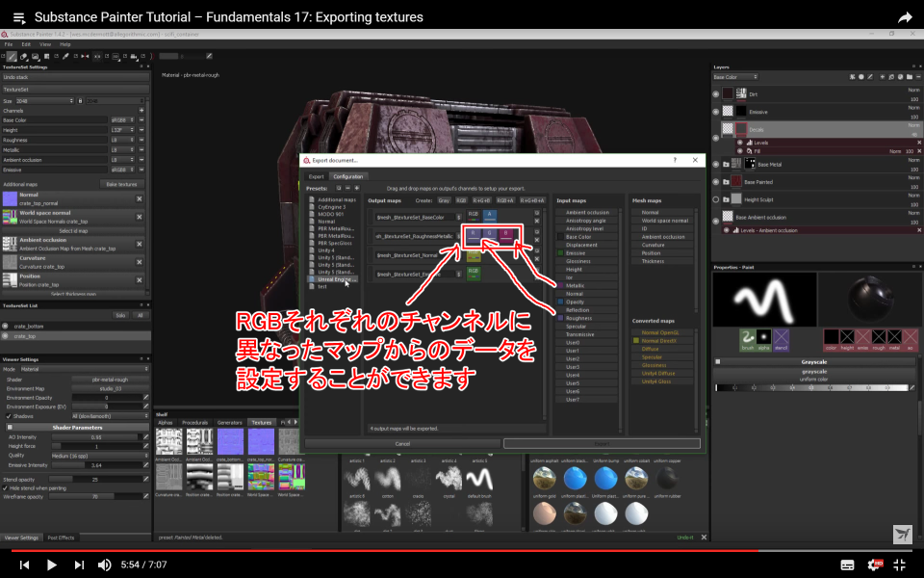
Task: Remove the Ambient occlusion additional map
Action: (140, 244)
